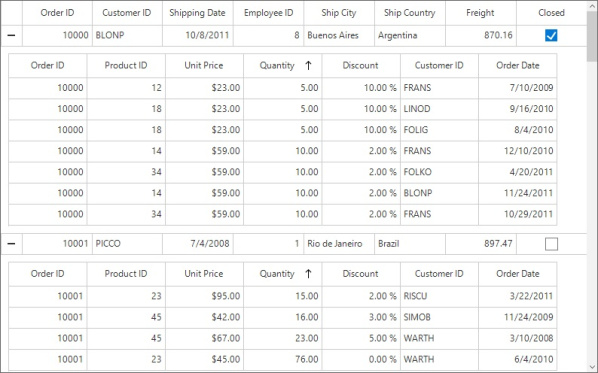Select the $67.00 unit price cell
Viewport: 598px width, 373px height.
204,338
